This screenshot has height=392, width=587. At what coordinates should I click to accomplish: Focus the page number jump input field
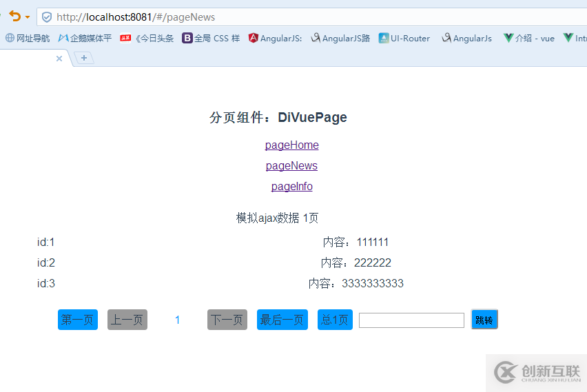(411, 320)
